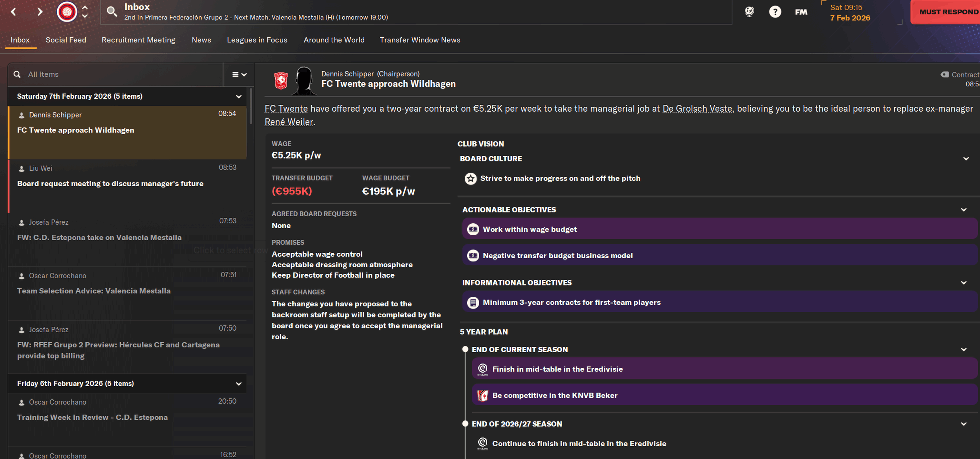This screenshot has height=459, width=980.
Task: Collapse End of Current Season section
Action: (x=964, y=350)
